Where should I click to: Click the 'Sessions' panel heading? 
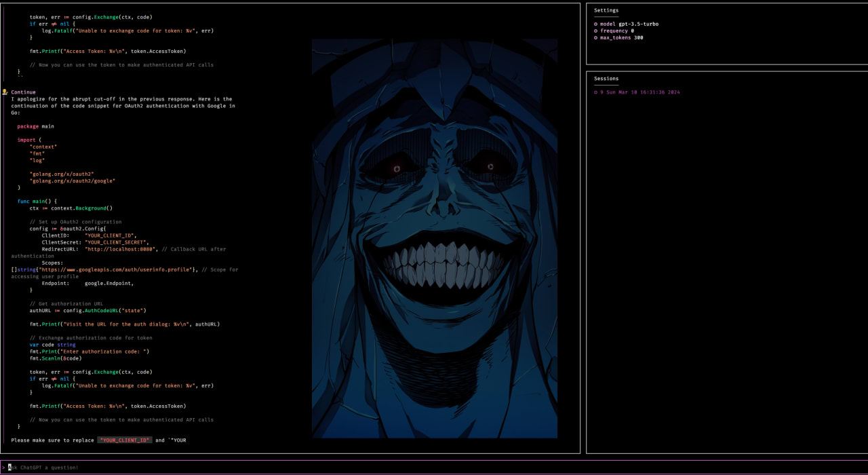pos(606,79)
